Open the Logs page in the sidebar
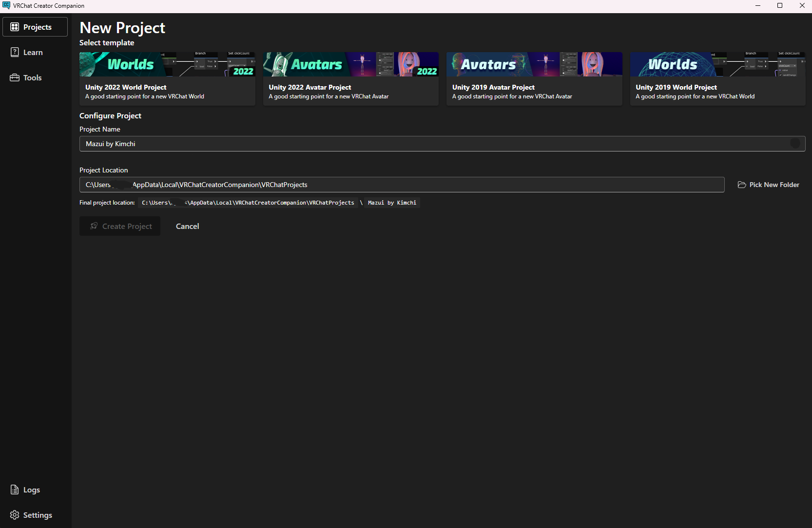This screenshot has width=812, height=528. [x=35, y=490]
